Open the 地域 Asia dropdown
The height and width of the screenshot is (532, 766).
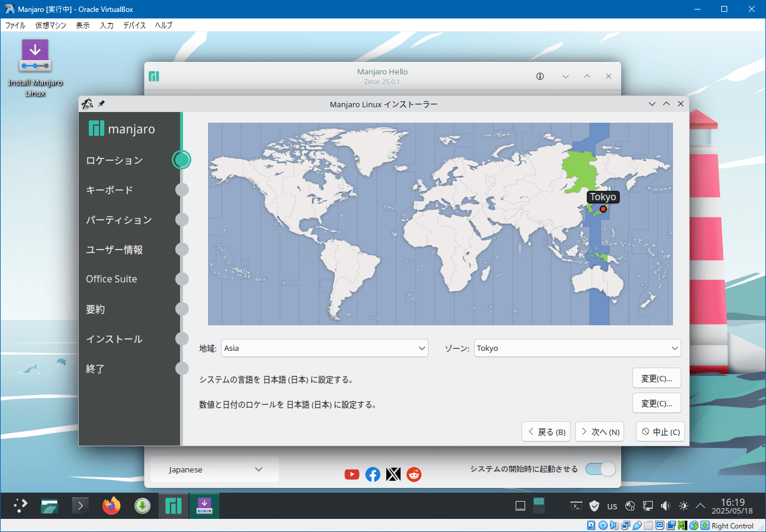[x=325, y=348]
